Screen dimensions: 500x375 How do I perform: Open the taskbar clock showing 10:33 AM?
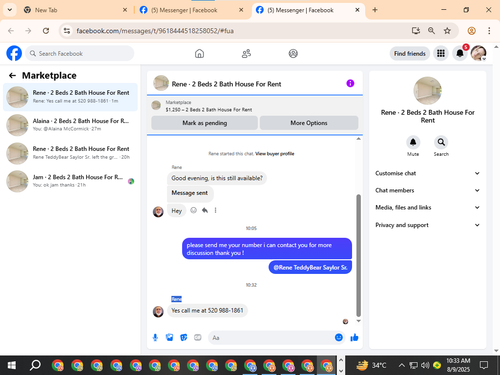pos(458,365)
